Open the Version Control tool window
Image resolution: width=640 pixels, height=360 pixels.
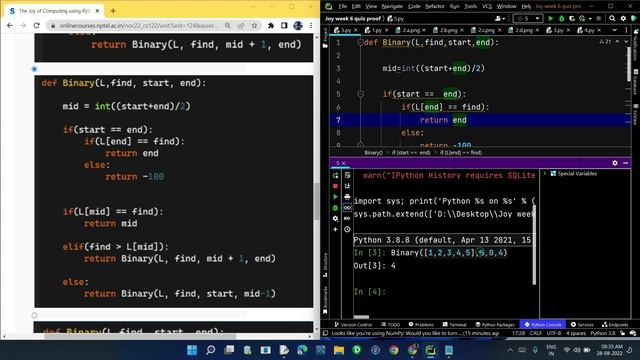coord(353,324)
